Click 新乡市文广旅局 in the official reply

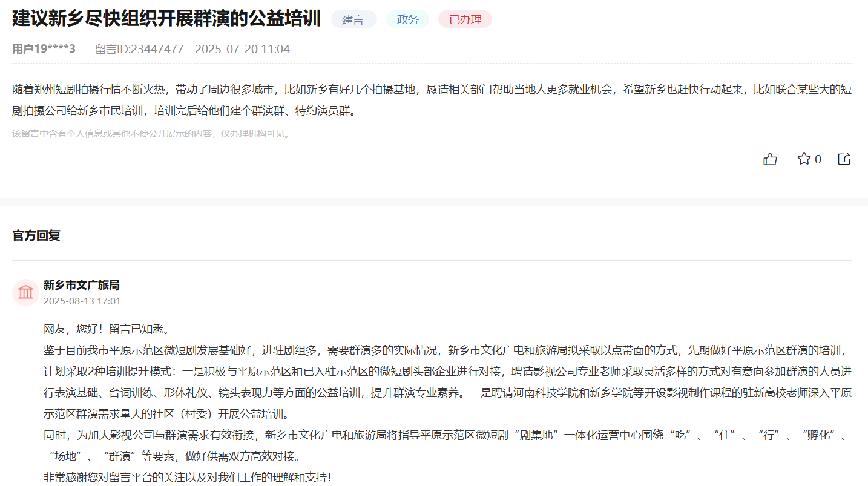82,284
